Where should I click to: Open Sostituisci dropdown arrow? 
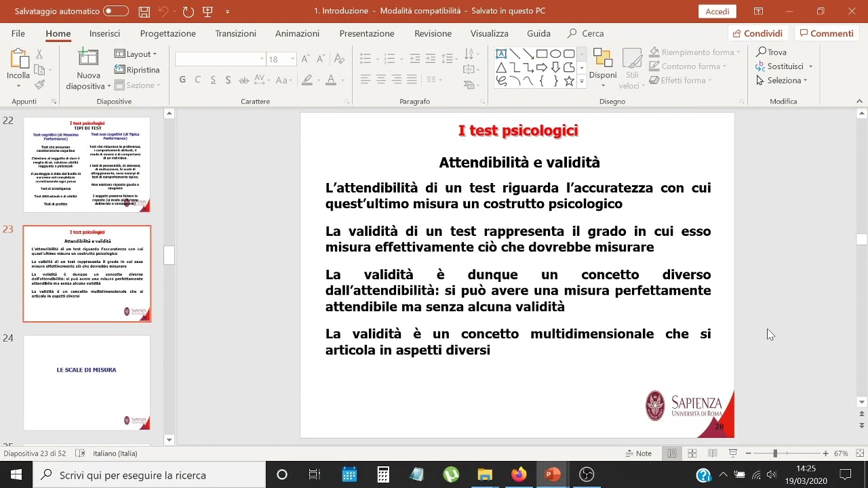coord(810,66)
